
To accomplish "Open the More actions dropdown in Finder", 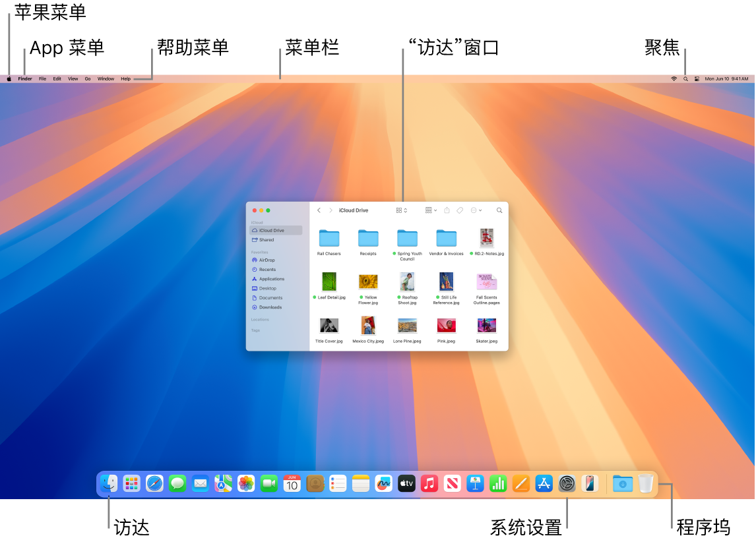I will coord(476,210).
